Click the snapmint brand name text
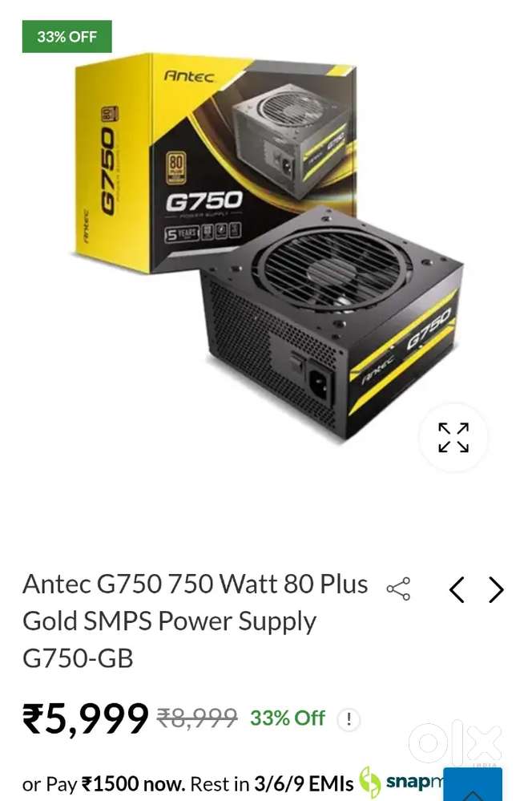Screen dimensions: 532x801 (416, 782)
